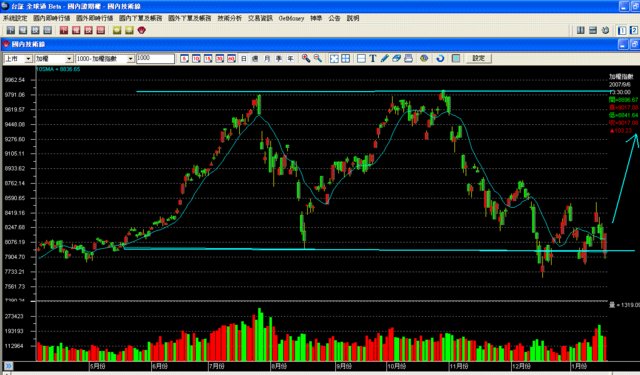Switch to page 2 icon at top right
This screenshot has width=640, height=375.
click(x=634, y=30)
